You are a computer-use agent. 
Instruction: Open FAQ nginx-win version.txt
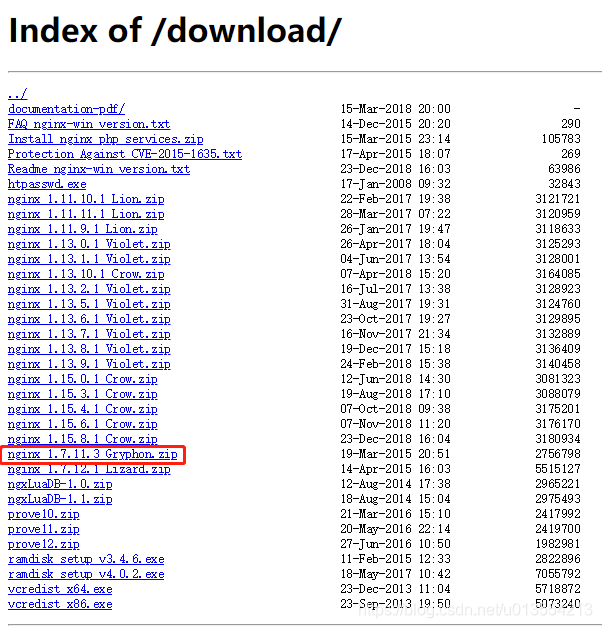[x=89, y=124]
